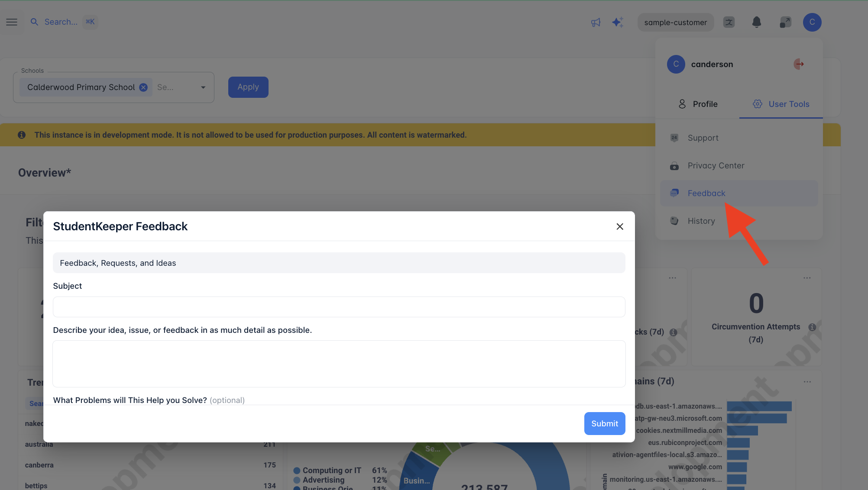Click the Privacy Center lock icon
The image size is (868, 490).
(x=674, y=166)
